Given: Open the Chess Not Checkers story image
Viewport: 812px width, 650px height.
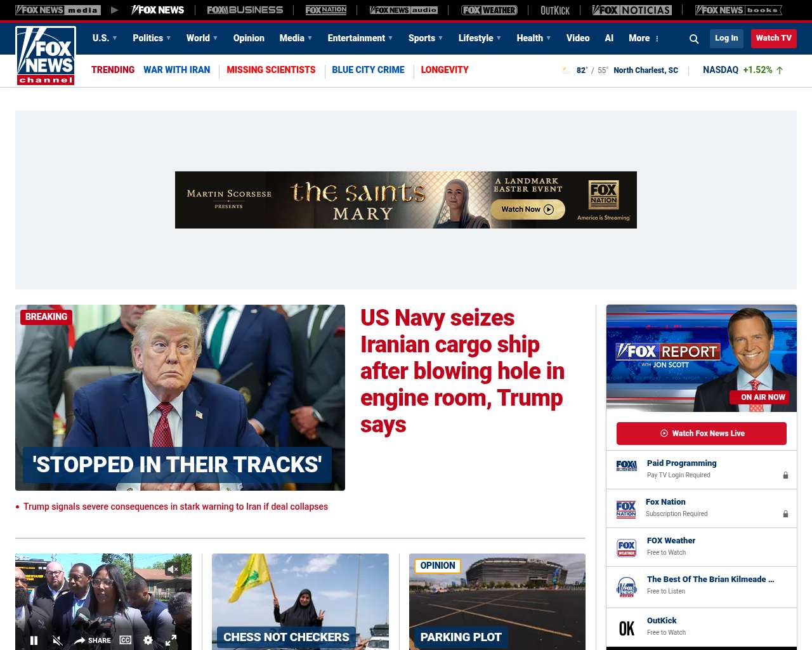Looking at the screenshot, I should (x=300, y=601).
